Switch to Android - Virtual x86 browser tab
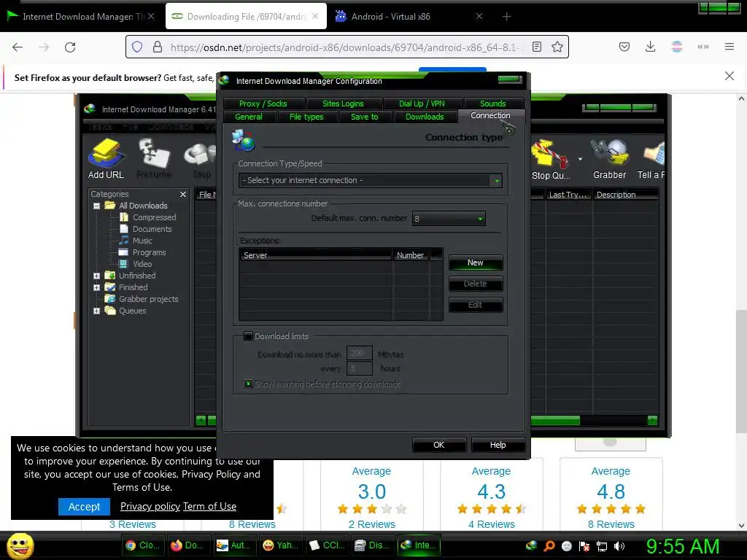The image size is (747, 560). click(409, 17)
